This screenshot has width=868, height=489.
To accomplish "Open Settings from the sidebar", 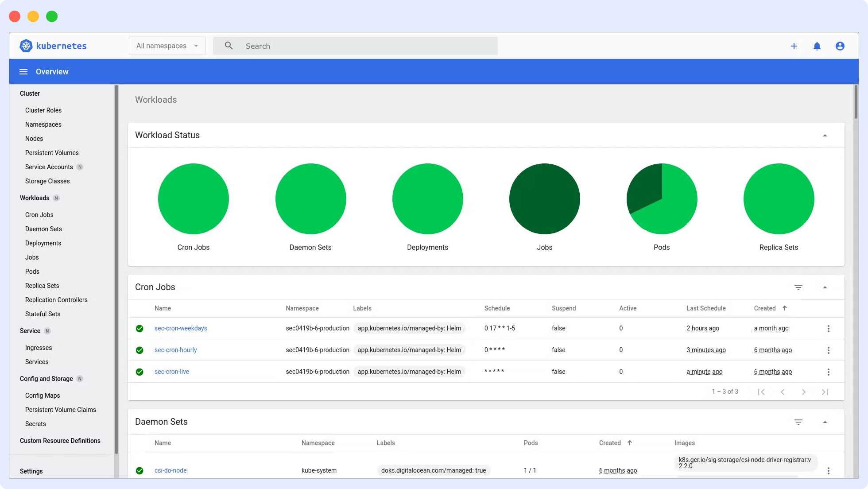I will pyautogui.click(x=31, y=471).
